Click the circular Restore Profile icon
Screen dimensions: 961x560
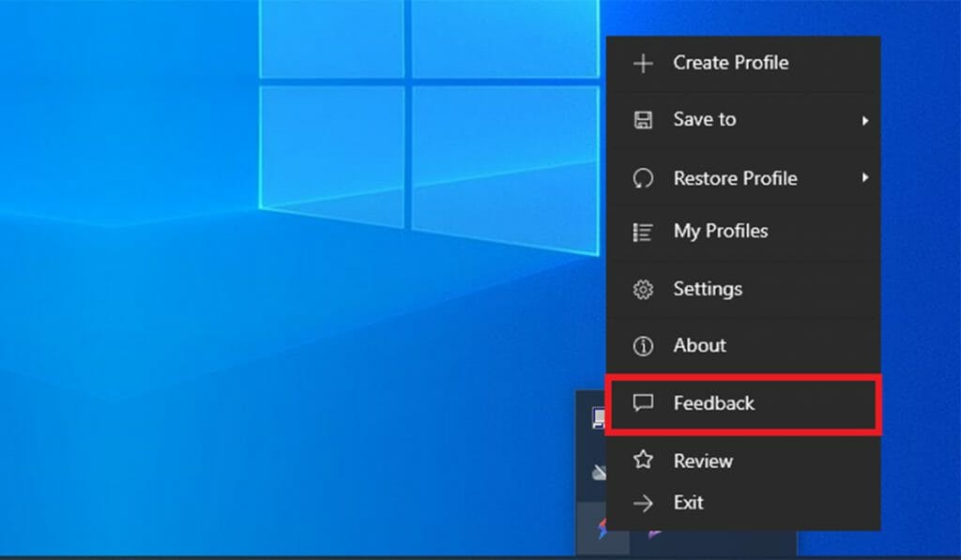pos(643,178)
